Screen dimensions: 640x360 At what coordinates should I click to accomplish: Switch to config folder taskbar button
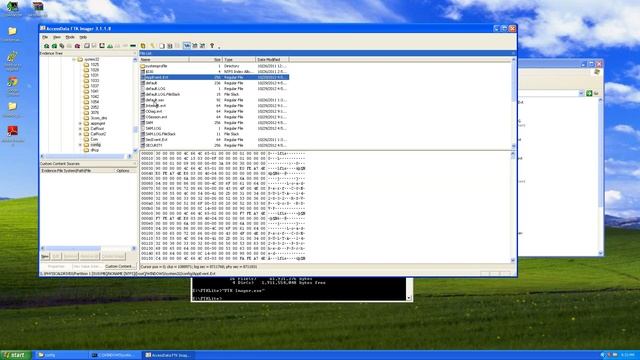[x=61, y=355]
